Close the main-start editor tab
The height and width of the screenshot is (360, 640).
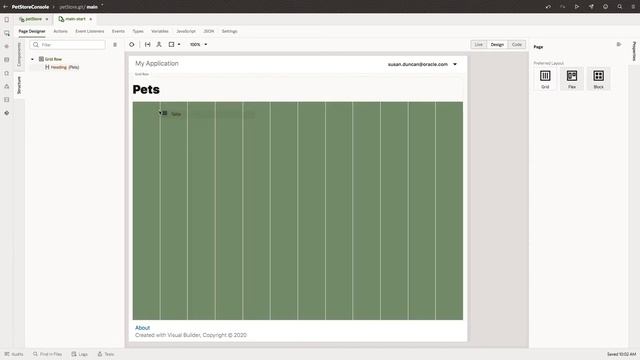91,19
